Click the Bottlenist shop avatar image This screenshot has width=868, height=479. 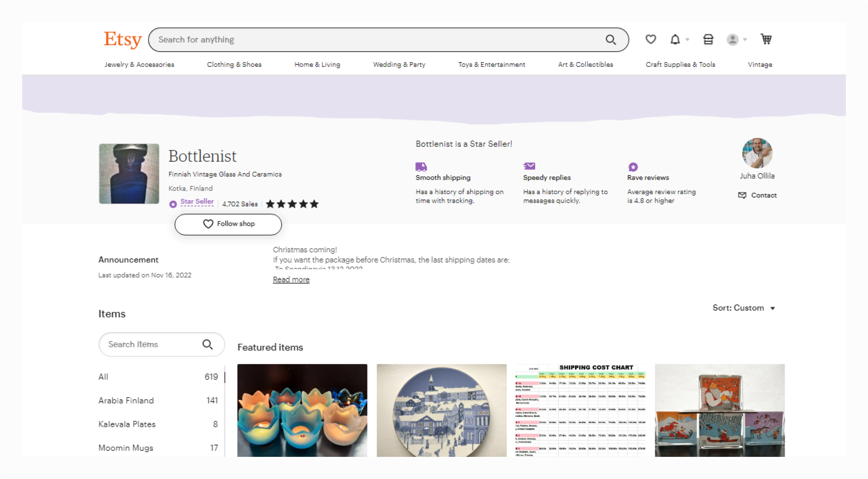[x=129, y=174]
